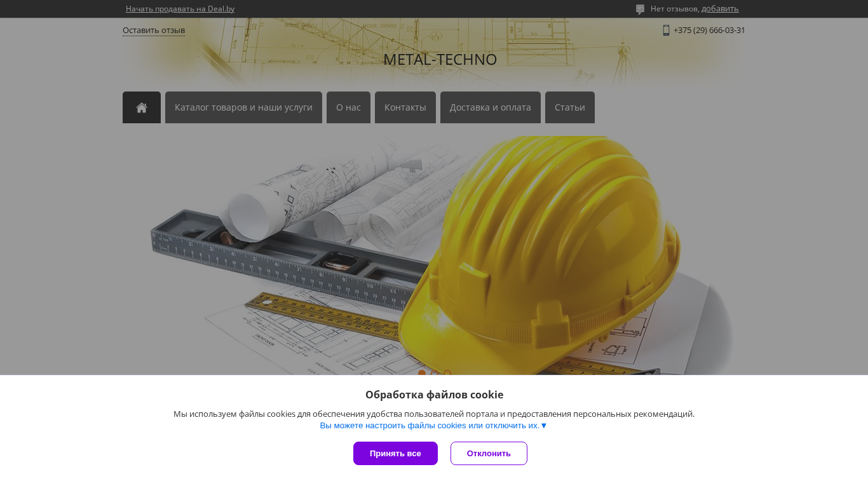Accept all cookies with 'Принять все'
Screen dimensions: 868x488
click(x=395, y=453)
